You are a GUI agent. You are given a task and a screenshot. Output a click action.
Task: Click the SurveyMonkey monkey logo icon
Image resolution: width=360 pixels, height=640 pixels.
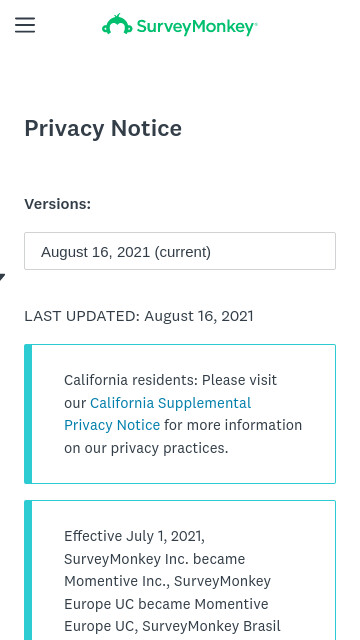coord(117,24)
